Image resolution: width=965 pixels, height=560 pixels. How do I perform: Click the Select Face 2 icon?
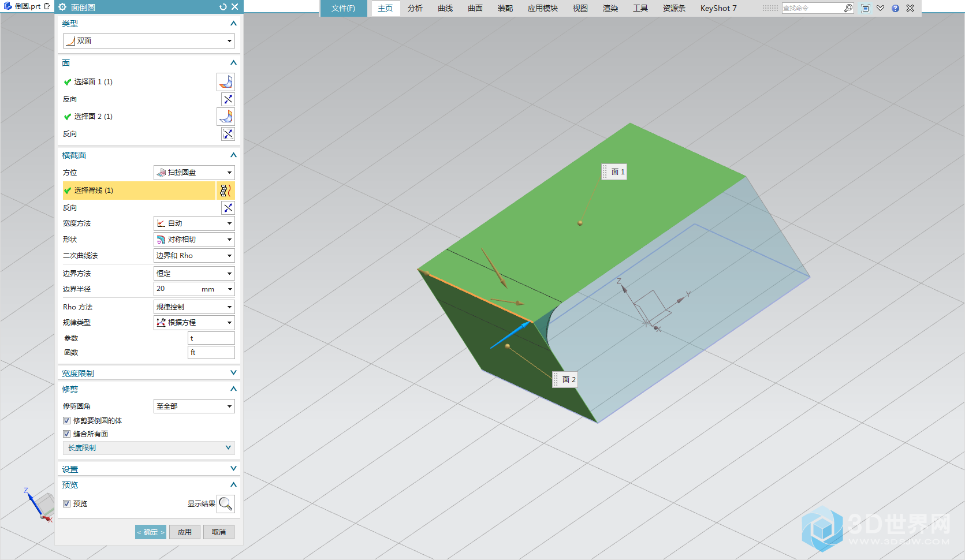click(x=226, y=117)
